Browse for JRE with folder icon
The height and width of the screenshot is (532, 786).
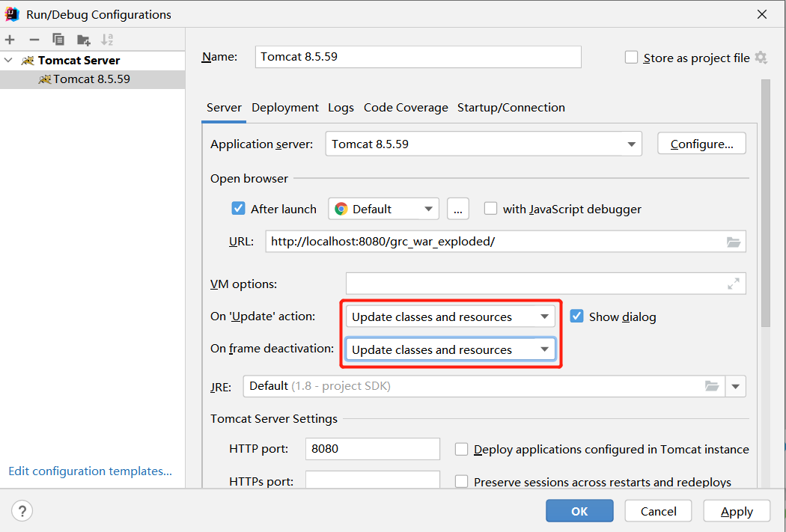(712, 386)
